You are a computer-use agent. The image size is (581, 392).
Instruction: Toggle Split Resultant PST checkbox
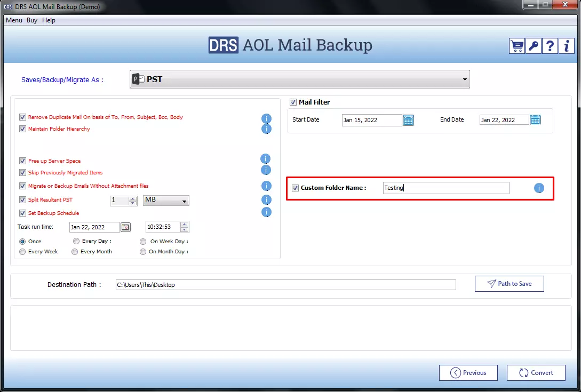22,199
